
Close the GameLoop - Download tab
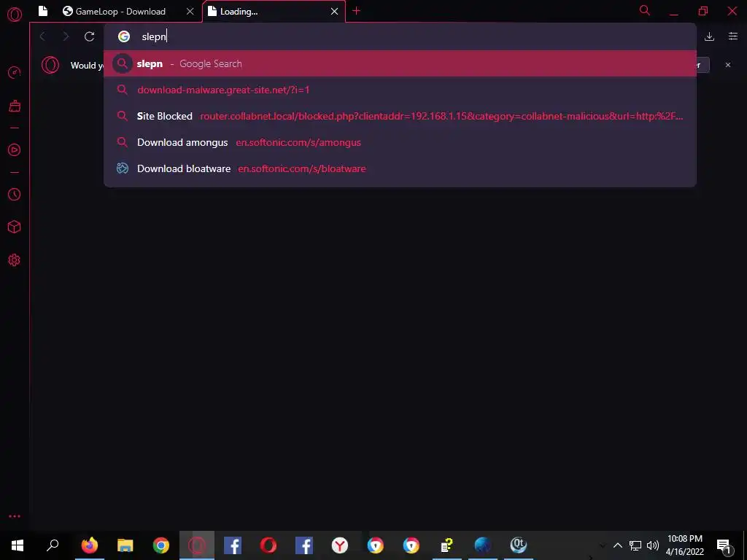[190, 12]
